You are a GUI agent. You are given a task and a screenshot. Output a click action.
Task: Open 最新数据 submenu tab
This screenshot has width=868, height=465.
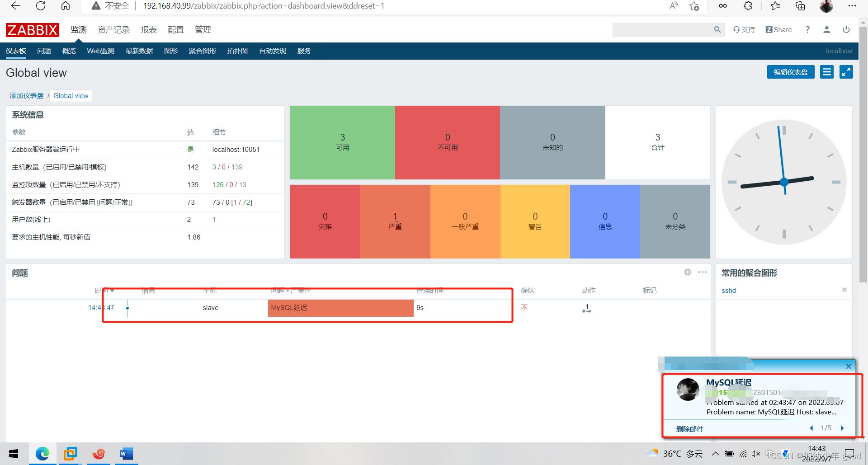click(x=139, y=51)
